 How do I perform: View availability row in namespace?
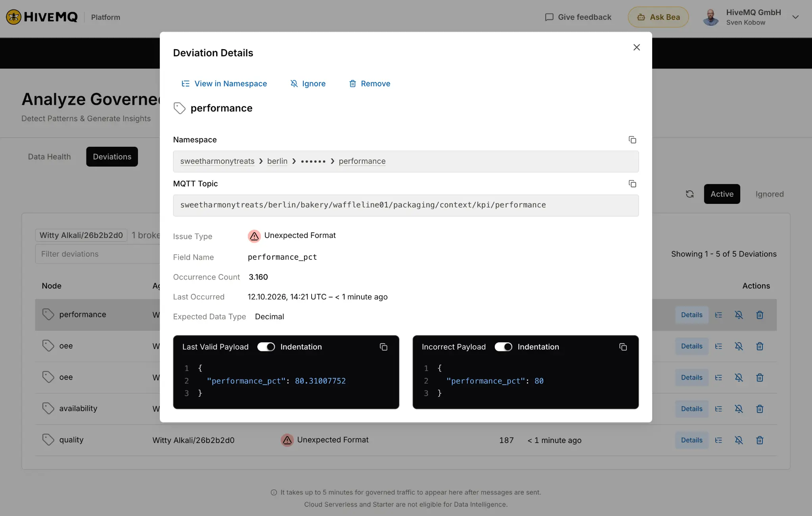click(x=718, y=409)
